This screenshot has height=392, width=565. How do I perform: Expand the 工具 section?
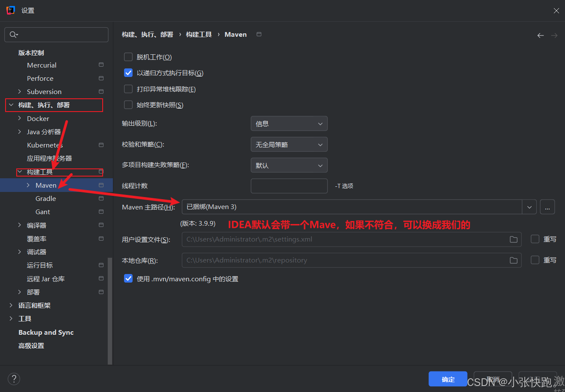(x=11, y=318)
